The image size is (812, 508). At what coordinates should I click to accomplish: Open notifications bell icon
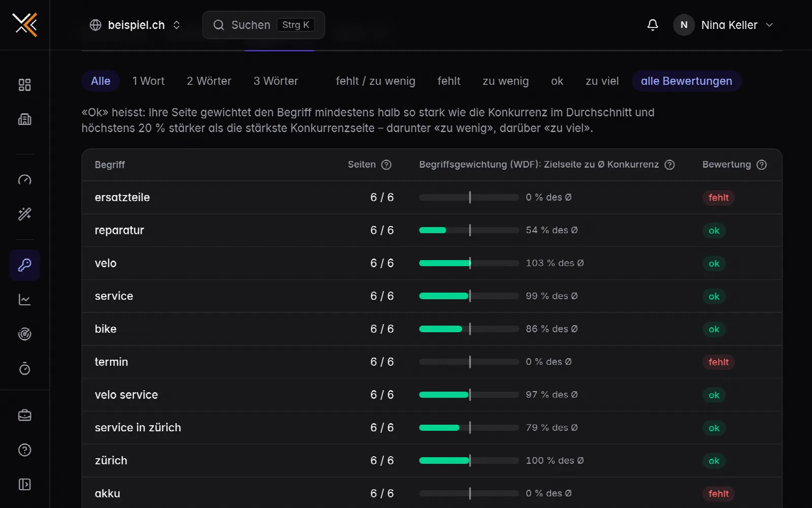click(653, 25)
